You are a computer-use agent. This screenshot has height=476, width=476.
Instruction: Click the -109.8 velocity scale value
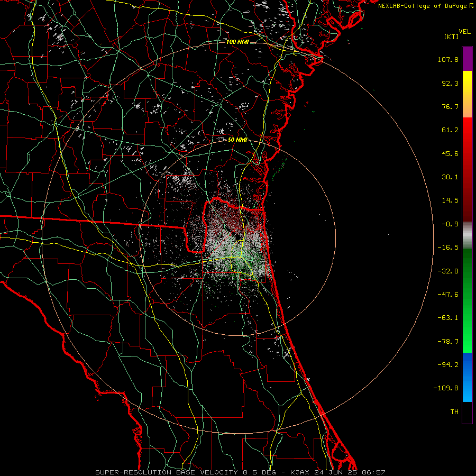tap(446, 388)
